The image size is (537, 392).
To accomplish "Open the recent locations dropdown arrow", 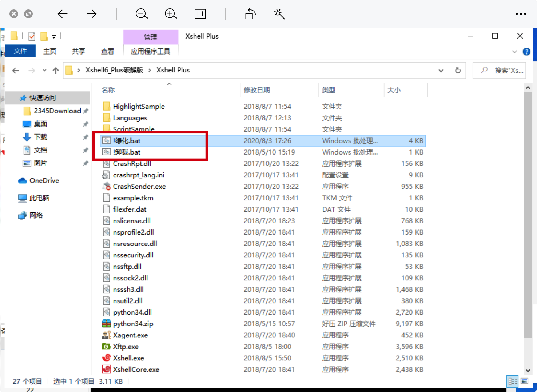I will [44, 71].
